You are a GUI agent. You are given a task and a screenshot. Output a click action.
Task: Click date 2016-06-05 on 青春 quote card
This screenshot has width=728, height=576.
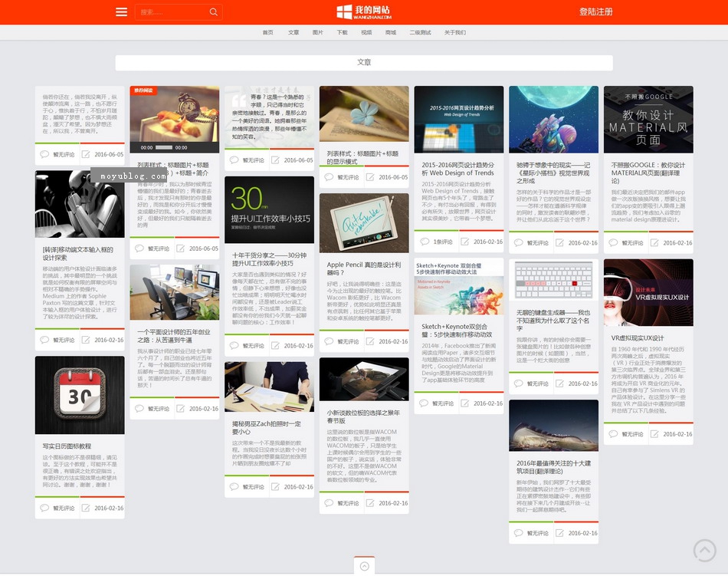pos(299,160)
